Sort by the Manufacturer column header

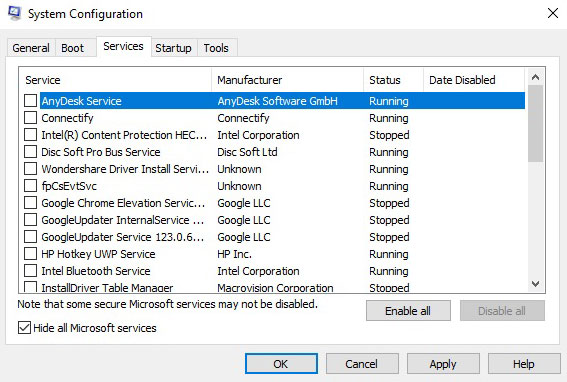coord(287,80)
